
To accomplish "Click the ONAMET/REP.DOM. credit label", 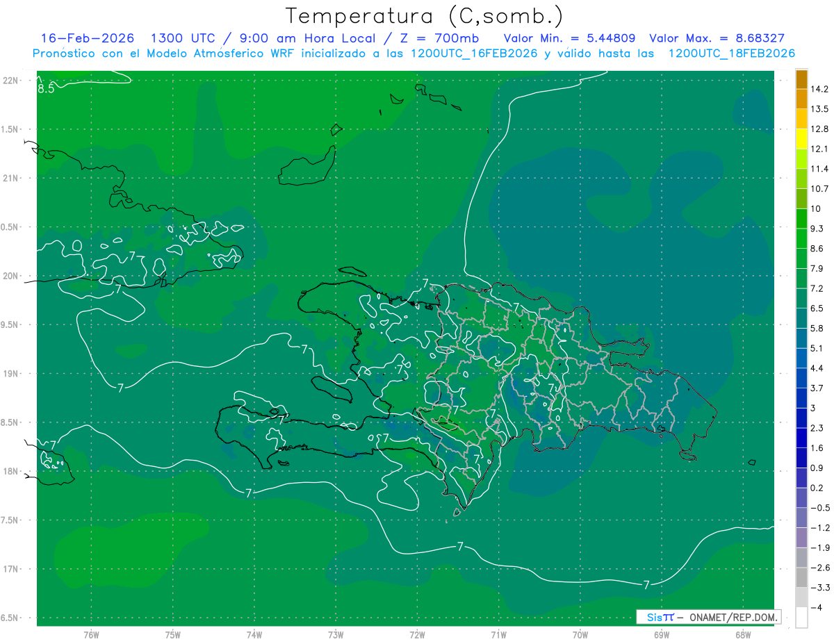I will tap(733, 617).
